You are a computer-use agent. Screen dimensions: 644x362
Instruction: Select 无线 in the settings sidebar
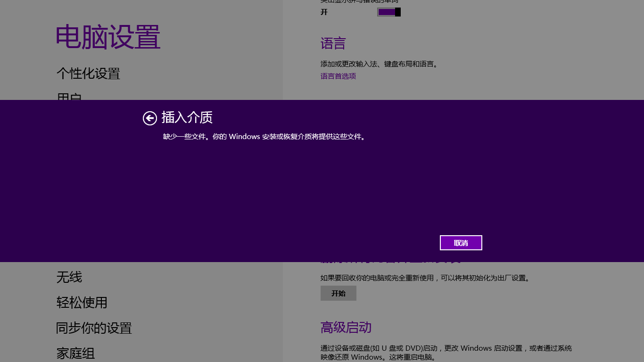(x=69, y=277)
